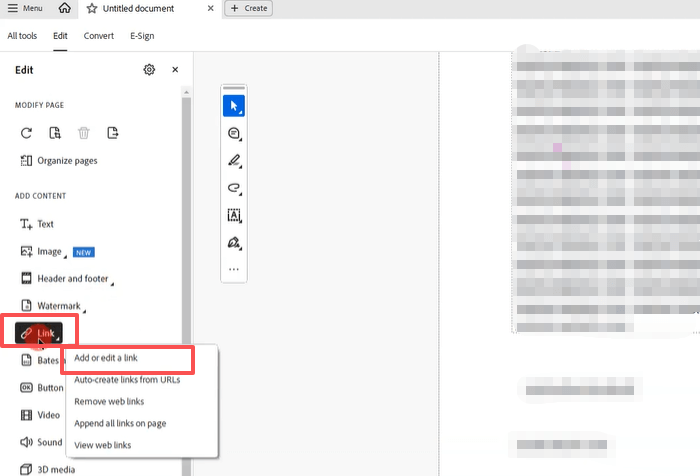700x476 pixels.
Task: Select the arrow selection tool
Action: [x=234, y=106]
